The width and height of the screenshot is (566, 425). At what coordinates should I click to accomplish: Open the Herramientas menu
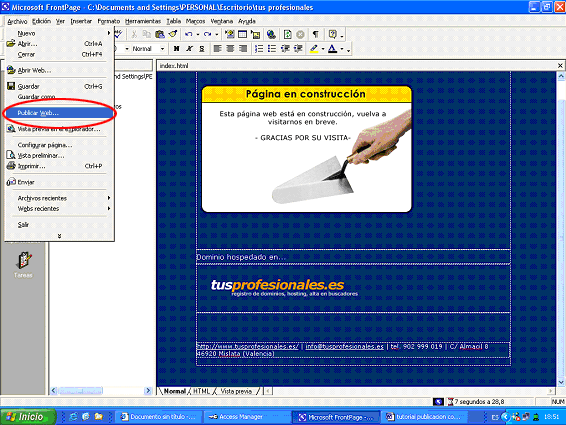143,21
